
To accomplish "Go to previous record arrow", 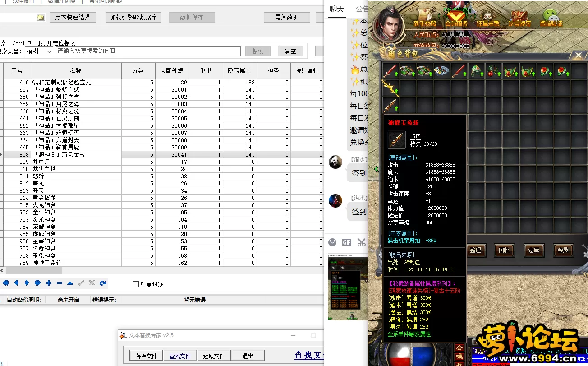I will (x=16, y=283).
